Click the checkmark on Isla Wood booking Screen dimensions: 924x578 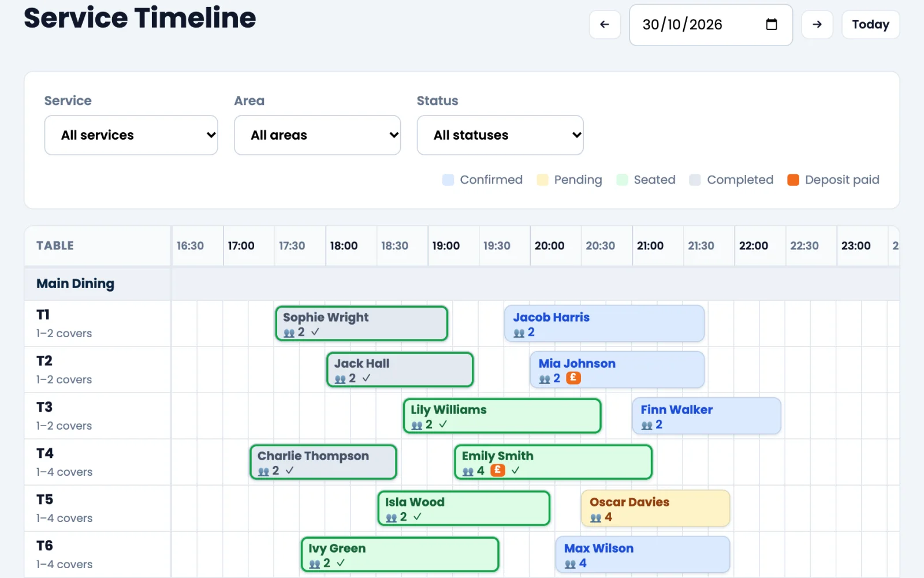[418, 517]
